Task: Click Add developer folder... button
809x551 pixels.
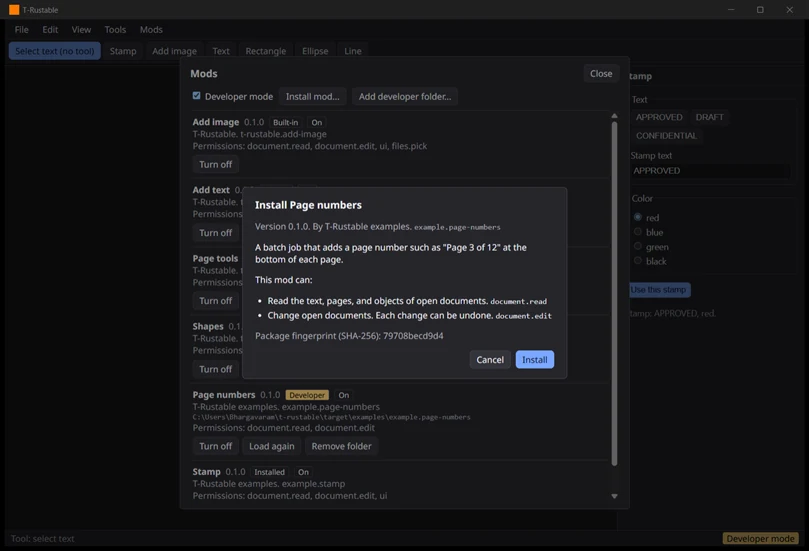Action: click(x=405, y=96)
